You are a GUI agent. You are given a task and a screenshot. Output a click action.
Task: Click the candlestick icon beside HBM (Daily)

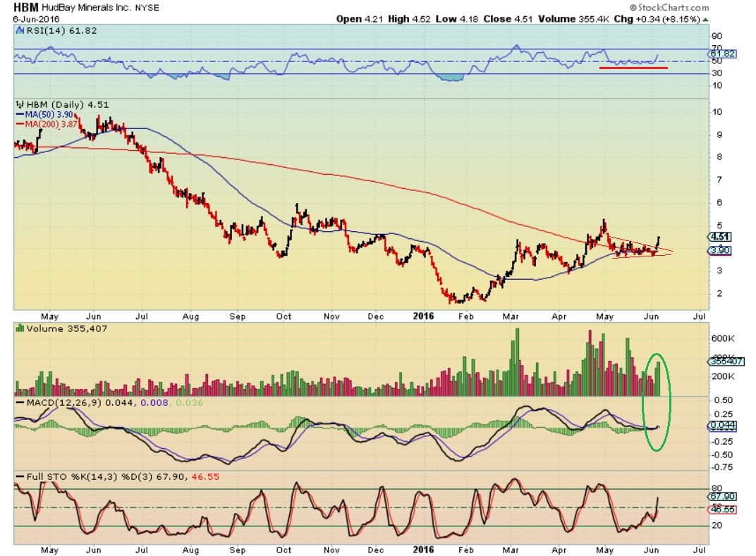(x=20, y=104)
